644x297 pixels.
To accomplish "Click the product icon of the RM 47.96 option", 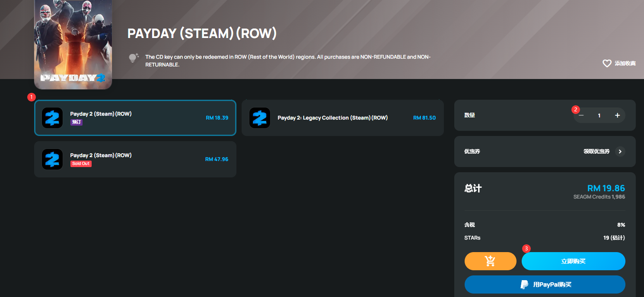I will click(x=52, y=159).
